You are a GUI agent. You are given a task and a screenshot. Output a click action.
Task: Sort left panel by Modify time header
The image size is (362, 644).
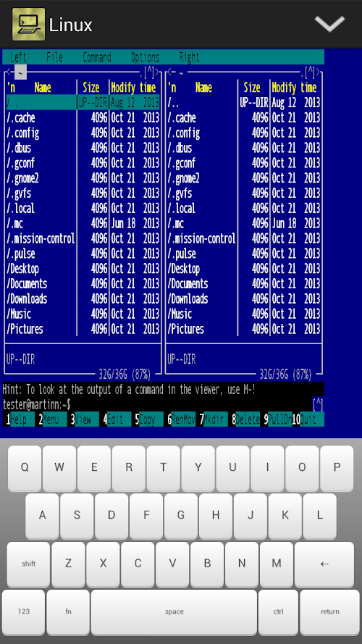pos(133,88)
